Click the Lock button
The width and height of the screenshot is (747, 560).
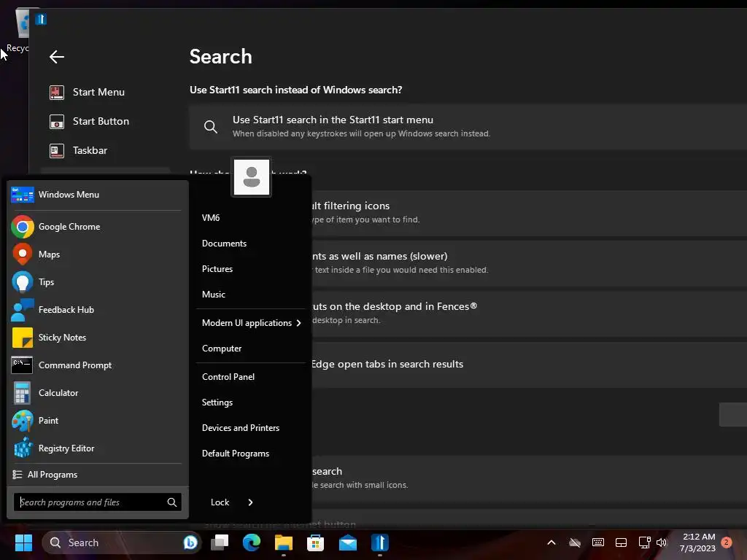[220, 502]
